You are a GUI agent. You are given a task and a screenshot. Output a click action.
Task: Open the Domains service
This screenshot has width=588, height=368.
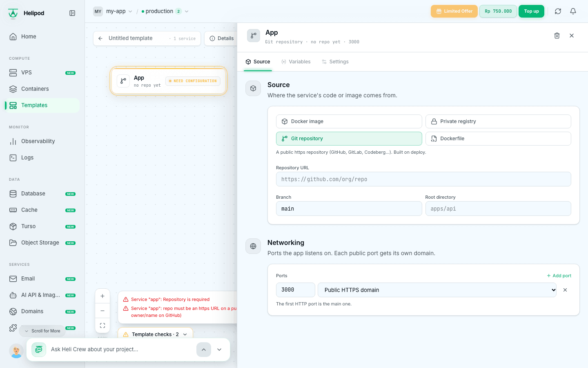[x=42, y=311]
